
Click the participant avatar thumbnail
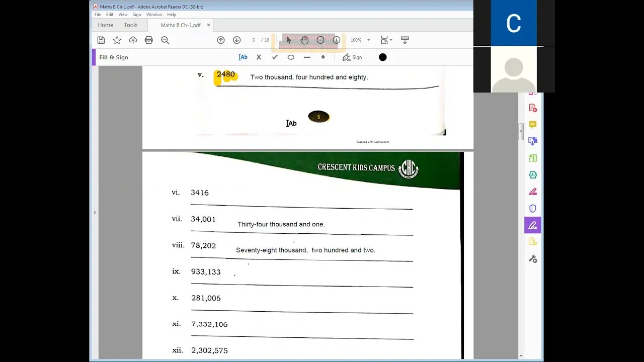pyautogui.click(x=514, y=70)
